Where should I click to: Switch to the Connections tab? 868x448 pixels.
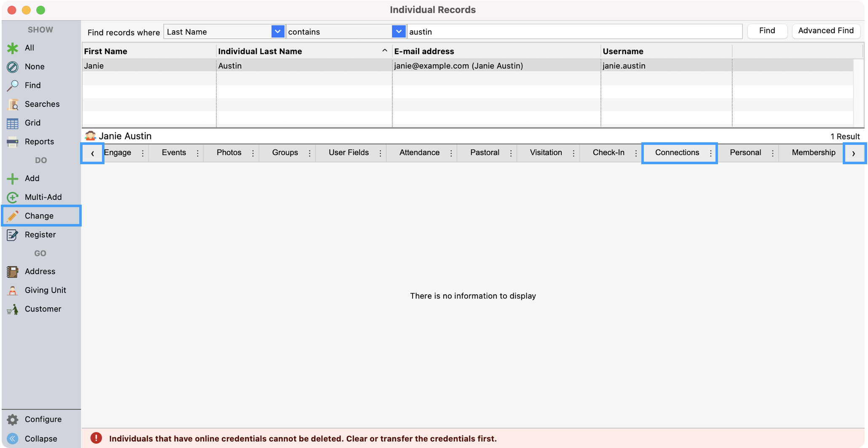click(677, 152)
